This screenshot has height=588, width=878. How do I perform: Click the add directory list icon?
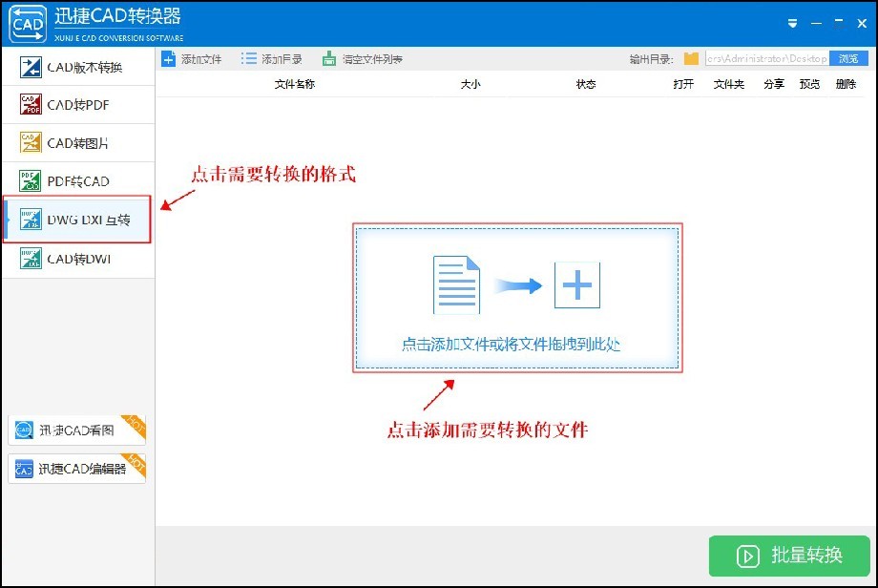[x=249, y=59]
